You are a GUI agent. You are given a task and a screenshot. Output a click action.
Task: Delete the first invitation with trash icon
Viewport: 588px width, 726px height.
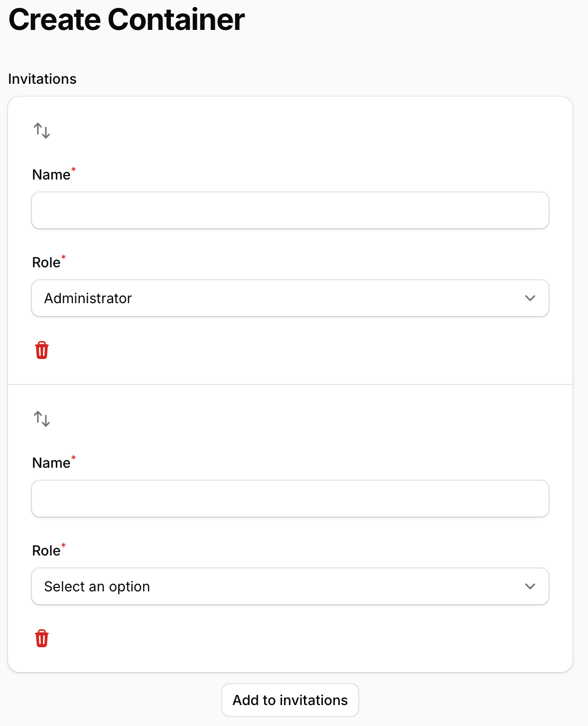(42, 351)
